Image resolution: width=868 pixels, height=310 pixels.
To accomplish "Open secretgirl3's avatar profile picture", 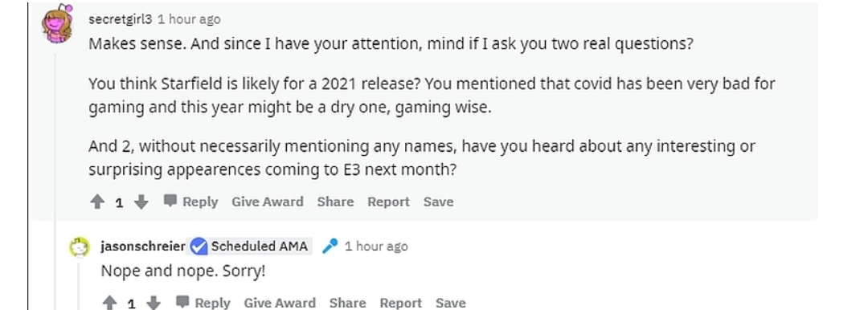I will pos(58,23).
